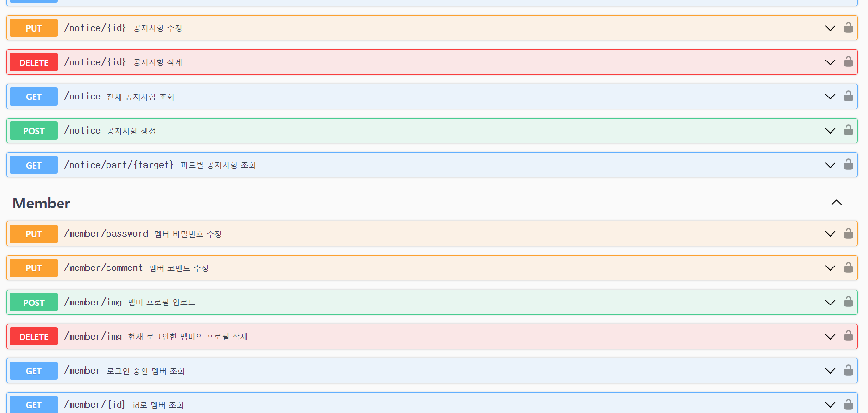The width and height of the screenshot is (868, 413).
Task: Click description '멤버 비밀번호 수정'
Action: 188,234
